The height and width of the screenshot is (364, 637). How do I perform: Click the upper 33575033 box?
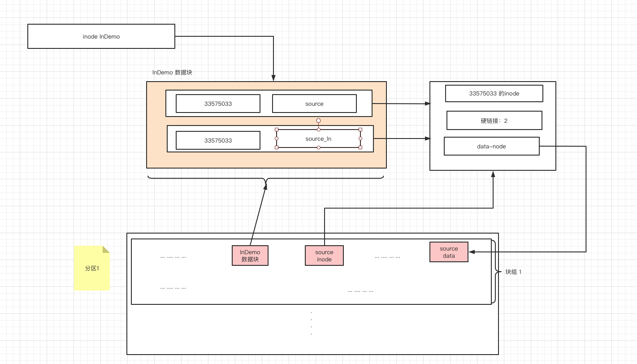[x=218, y=104]
